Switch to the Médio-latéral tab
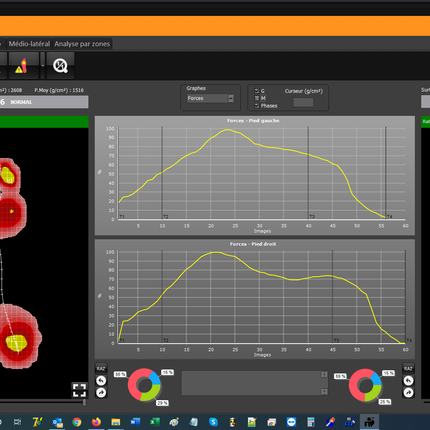The image size is (430, 430). click(29, 44)
